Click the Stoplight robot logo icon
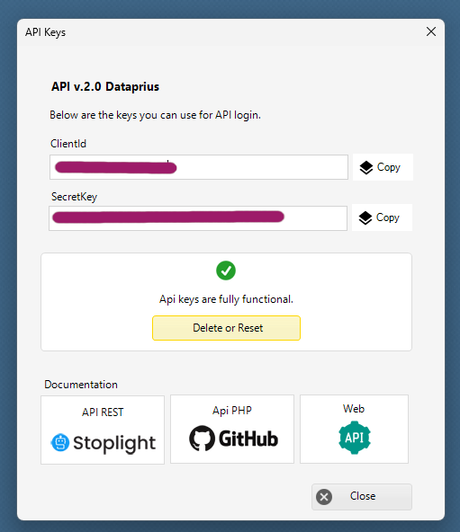Viewport: 460px width, 532px height. coord(60,442)
